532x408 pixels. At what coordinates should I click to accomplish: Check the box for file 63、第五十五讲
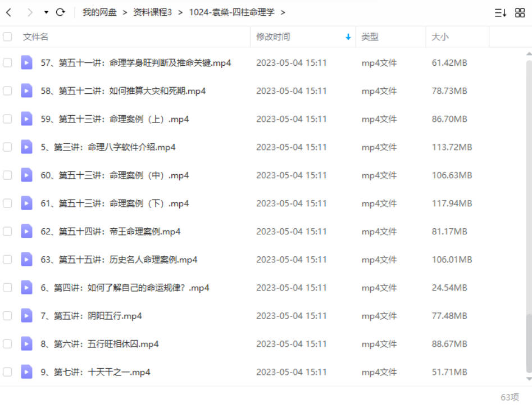pyautogui.click(x=7, y=260)
